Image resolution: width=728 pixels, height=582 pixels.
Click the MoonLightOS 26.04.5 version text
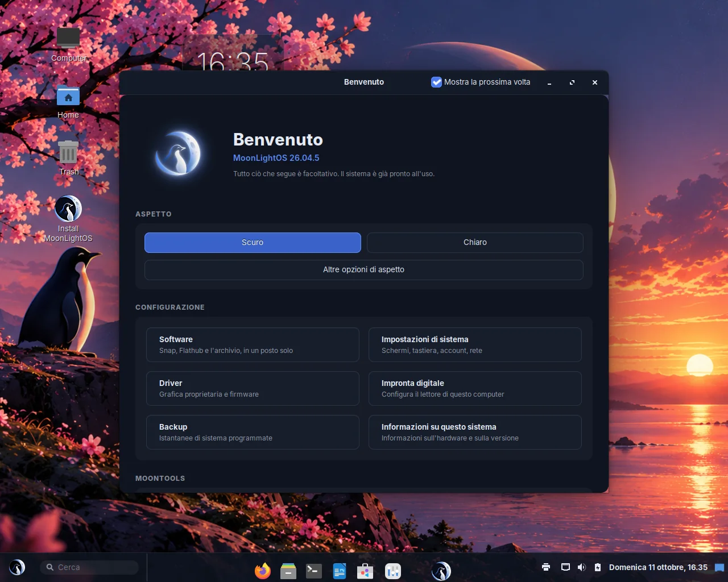[276, 158]
